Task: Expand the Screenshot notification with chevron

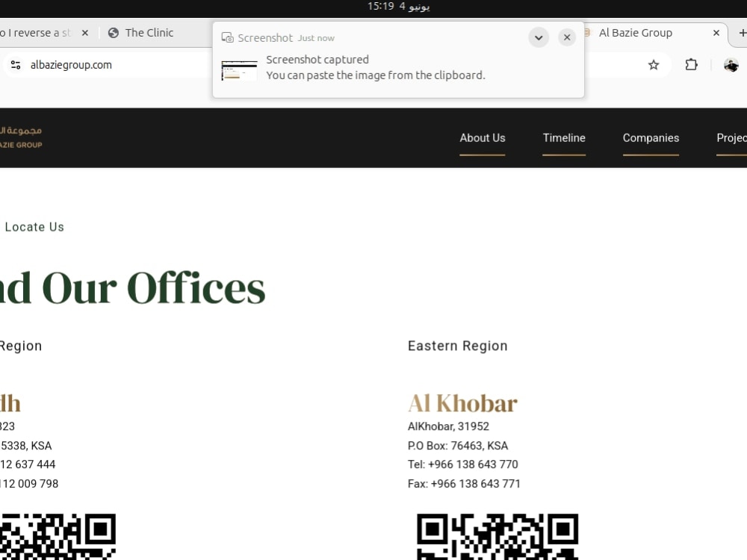Action: [539, 37]
